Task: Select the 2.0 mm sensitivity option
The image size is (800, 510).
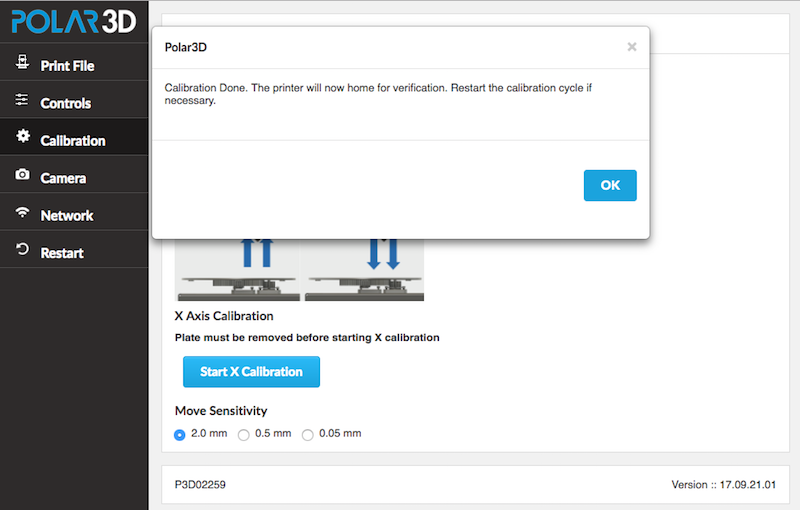Action: (180, 435)
